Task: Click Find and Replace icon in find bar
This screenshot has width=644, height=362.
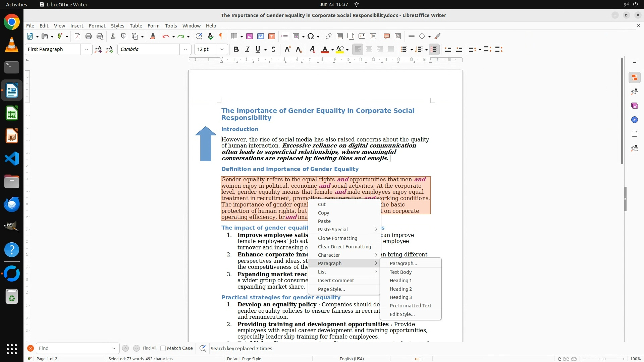Action: tap(203, 348)
